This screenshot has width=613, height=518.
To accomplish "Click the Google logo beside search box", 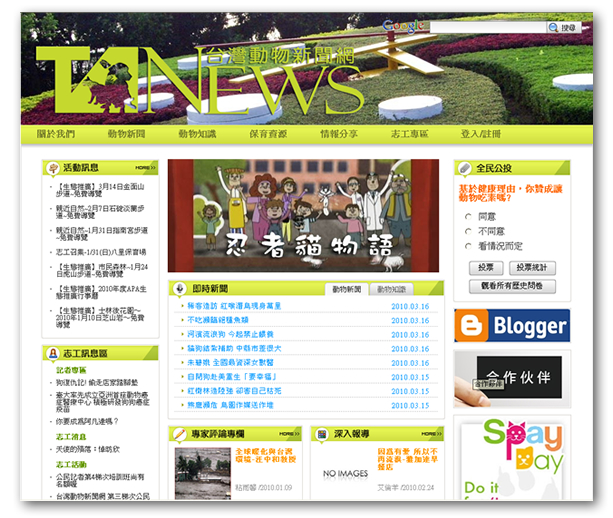I will pyautogui.click(x=403, y=26).
